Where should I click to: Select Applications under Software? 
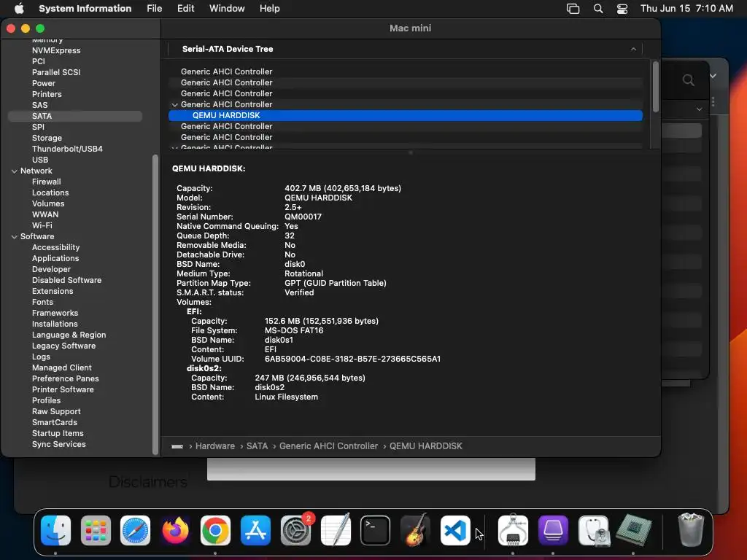[55, 259]
